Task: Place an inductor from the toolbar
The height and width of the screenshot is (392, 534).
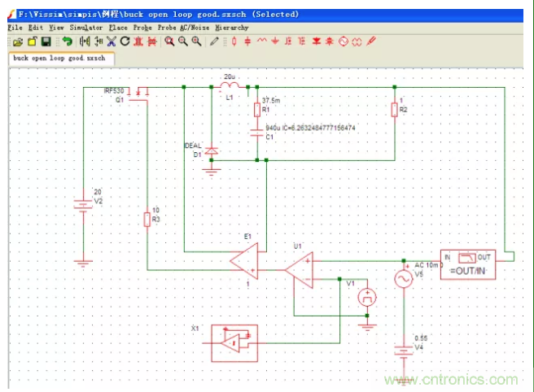Action: click(261, 41)
